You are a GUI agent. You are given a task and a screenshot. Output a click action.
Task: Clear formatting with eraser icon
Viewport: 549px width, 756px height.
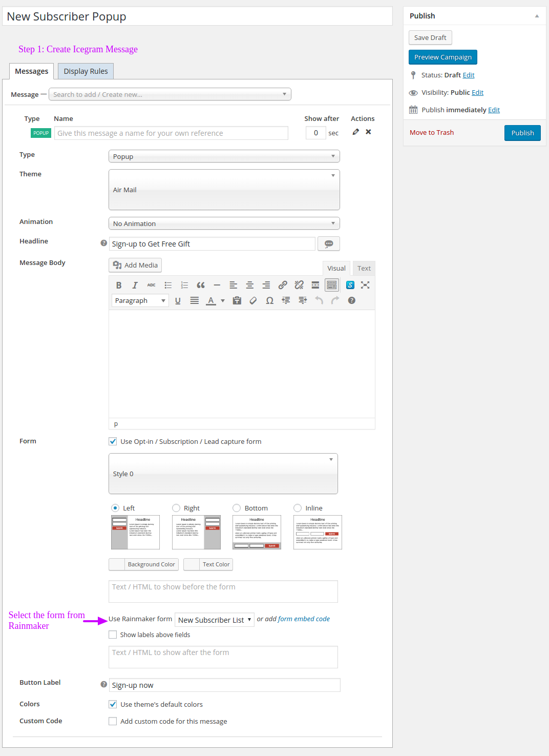253,301
